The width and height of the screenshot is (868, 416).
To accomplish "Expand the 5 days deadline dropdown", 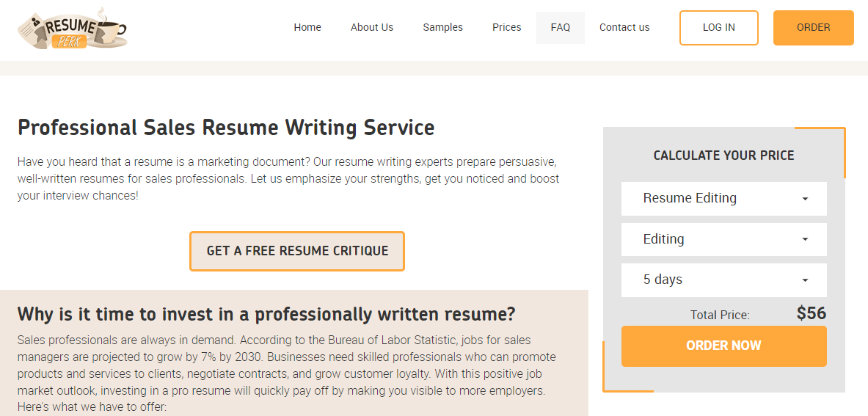I will (x=723, y=280).
